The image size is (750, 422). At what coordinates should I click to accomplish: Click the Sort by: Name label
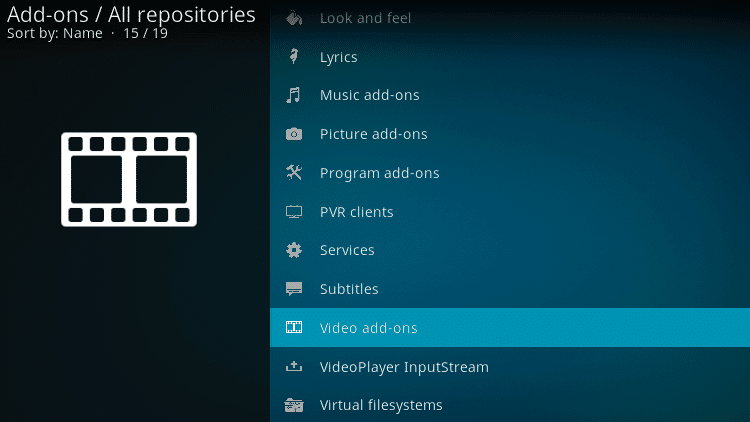(x=55, y=33)
